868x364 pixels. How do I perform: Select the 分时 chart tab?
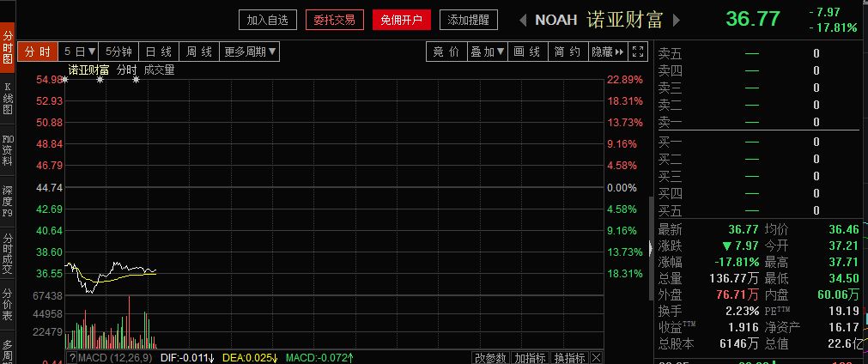[x=38, y=52]
